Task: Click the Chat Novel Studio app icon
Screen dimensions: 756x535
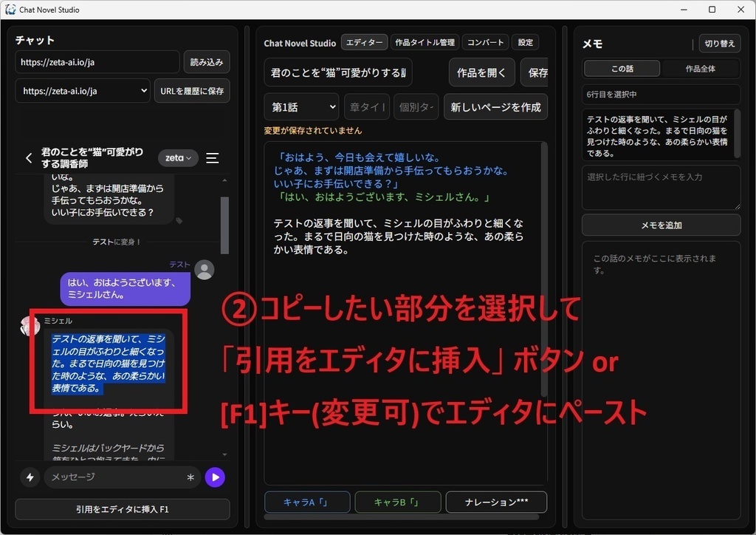Action: (10, 9)
